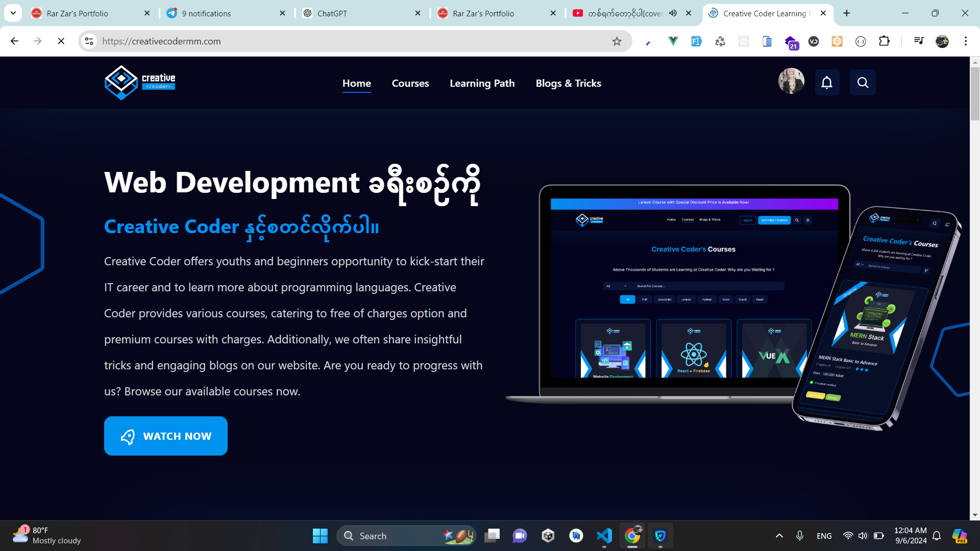The image size is (980, 551).
Task: Open the user profile avatar menu
Action: [x=791, y=81]
